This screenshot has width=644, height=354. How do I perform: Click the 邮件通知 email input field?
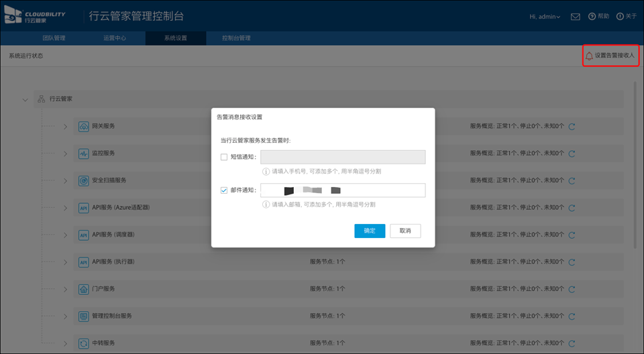(343, 190)
